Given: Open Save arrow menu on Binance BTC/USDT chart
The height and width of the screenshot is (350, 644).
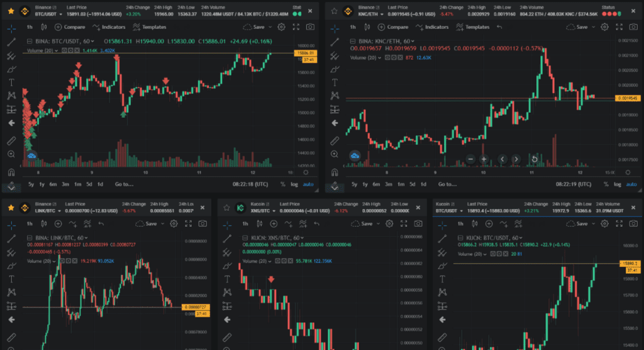Looking at the screenshot, I should coord(270,27).
